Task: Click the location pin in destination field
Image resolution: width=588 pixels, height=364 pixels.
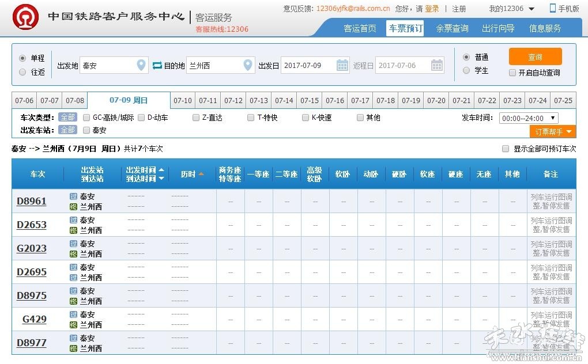Action: (x=248, y=66)
